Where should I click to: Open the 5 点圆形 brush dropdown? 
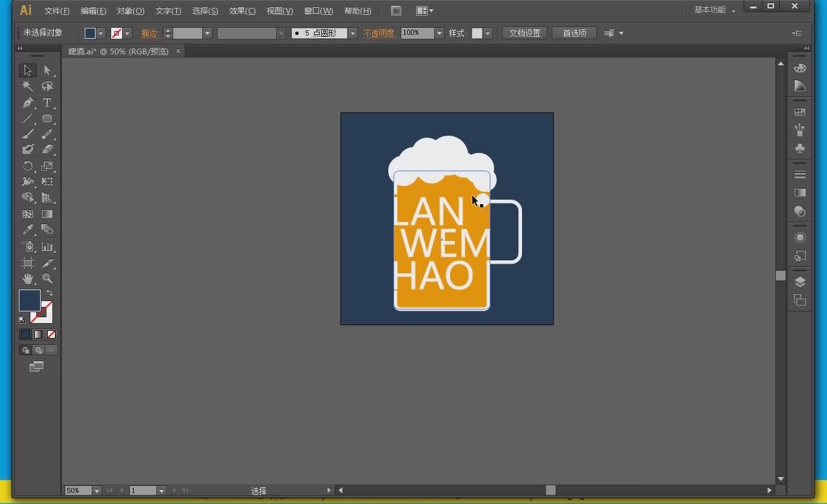click(x=352, y=33)
